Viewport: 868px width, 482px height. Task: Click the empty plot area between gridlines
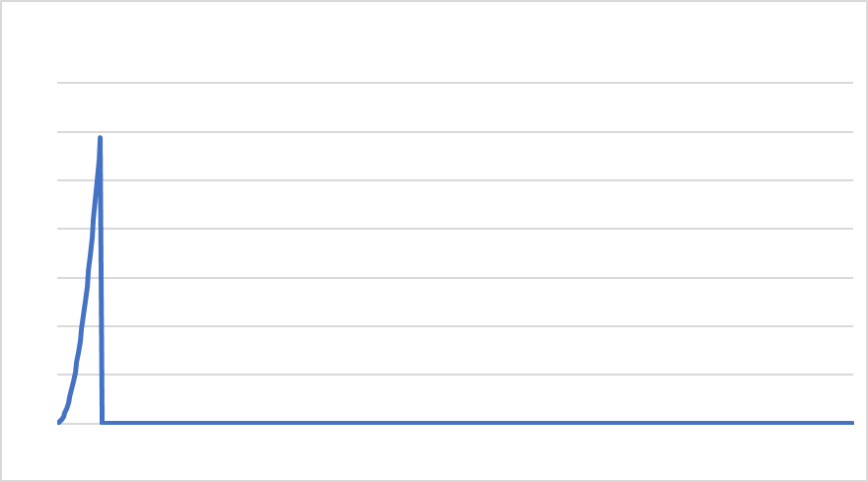[476, 253]
